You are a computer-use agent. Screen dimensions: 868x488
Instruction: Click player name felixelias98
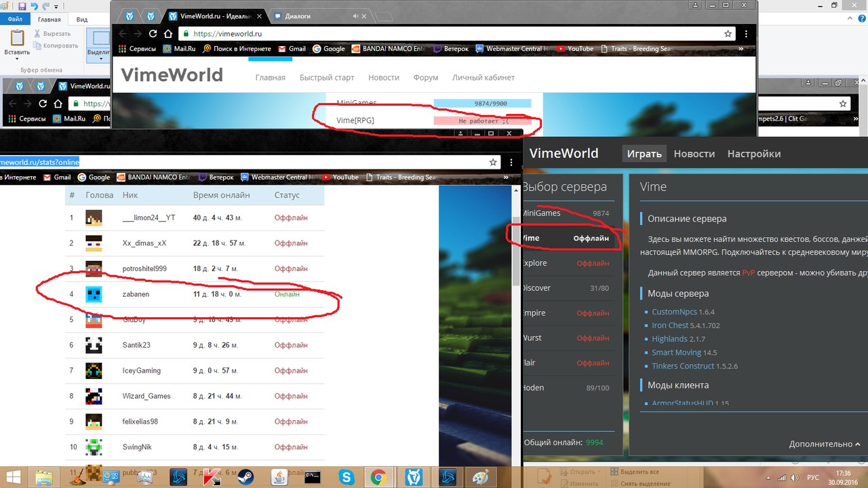pos(140,422)
